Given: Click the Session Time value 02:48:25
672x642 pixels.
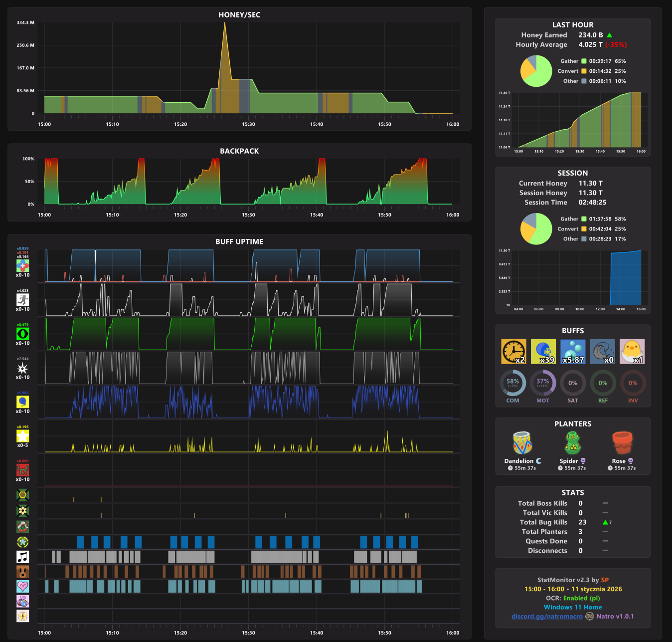Looking at the screenshot, I should (x=593, y=203).
